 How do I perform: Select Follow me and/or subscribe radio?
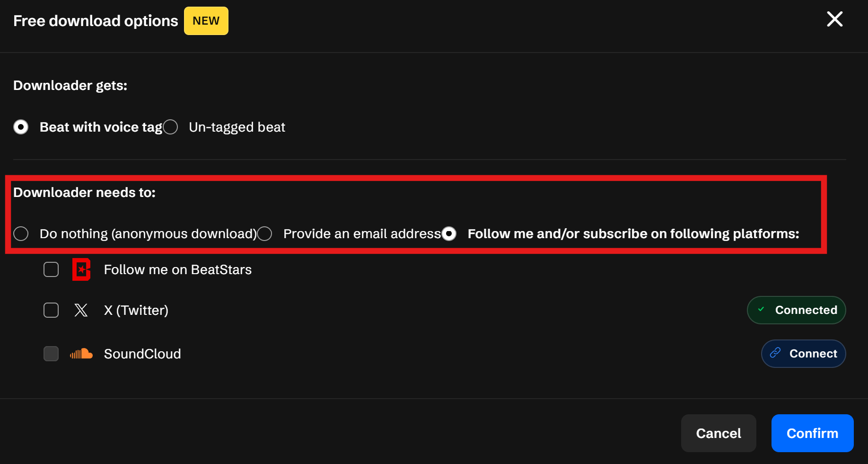(x=449, y=233)
